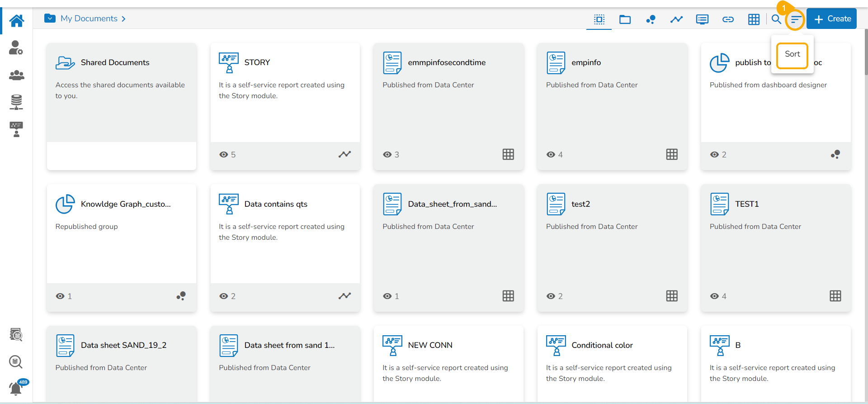Open notifications bell with 489 badge

pyautogui.click(x=16, y=388)
